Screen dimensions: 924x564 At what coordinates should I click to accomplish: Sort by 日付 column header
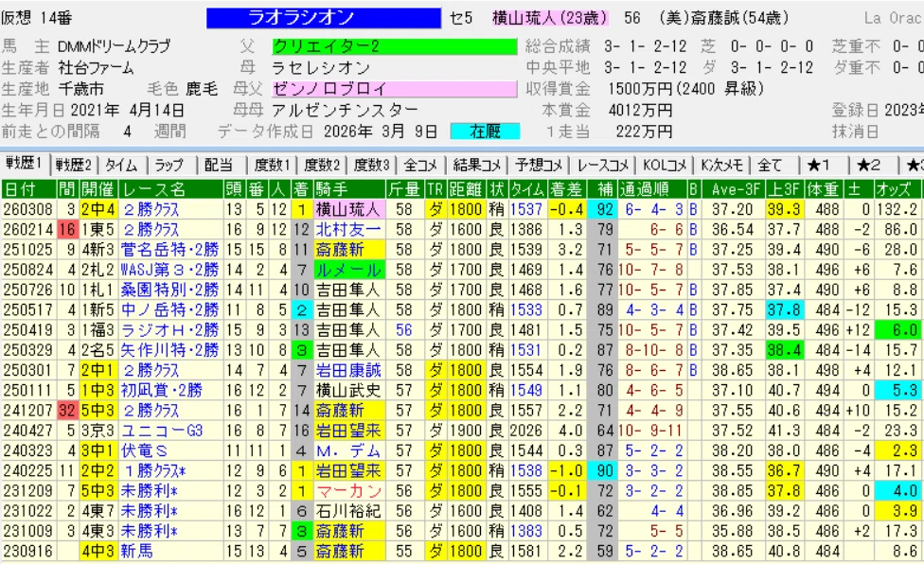point(28,189)
